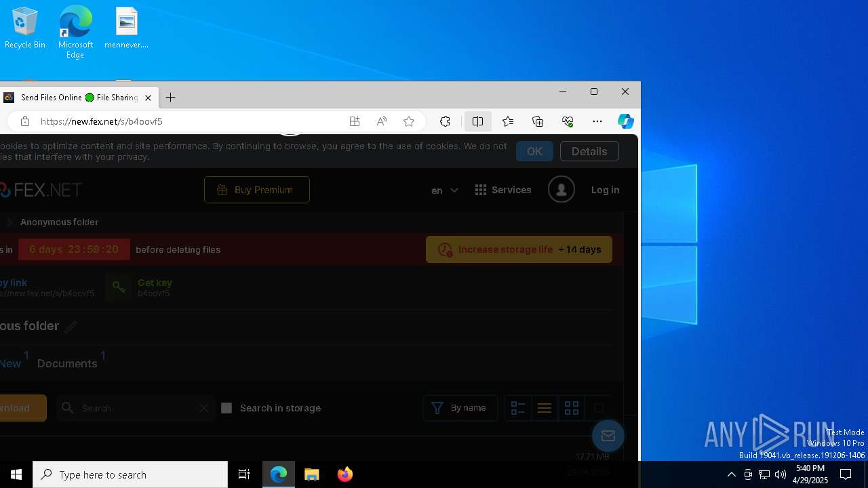868x488 pixels.
Task: Add this page to favorites star
Action: [x=409, y=121]
